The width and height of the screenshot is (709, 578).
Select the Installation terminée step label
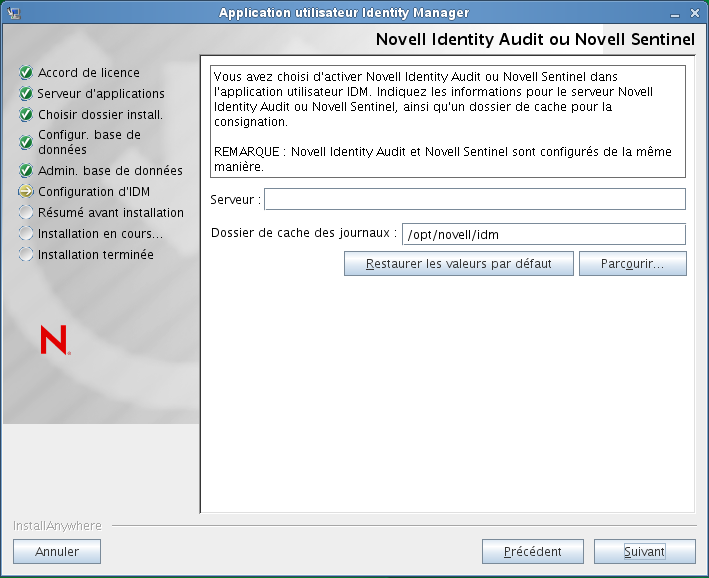(x=95, y=254)
